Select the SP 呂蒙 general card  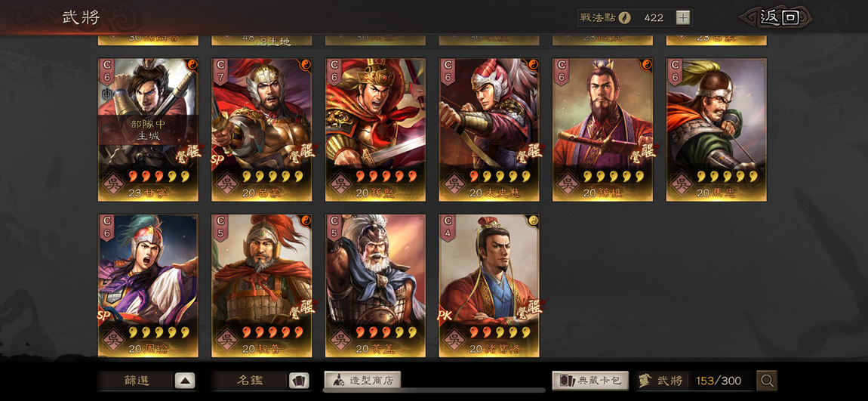click(x=262, y=130)
